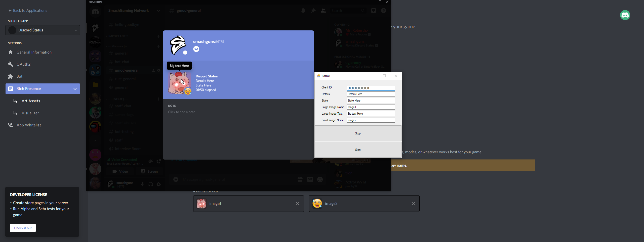Click yellow folder icon in server list
Screen dimensions: 644x242
(x=95, y=85)
